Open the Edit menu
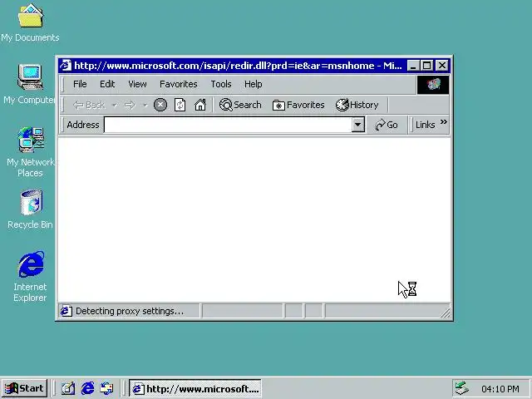 coord(107,84)
